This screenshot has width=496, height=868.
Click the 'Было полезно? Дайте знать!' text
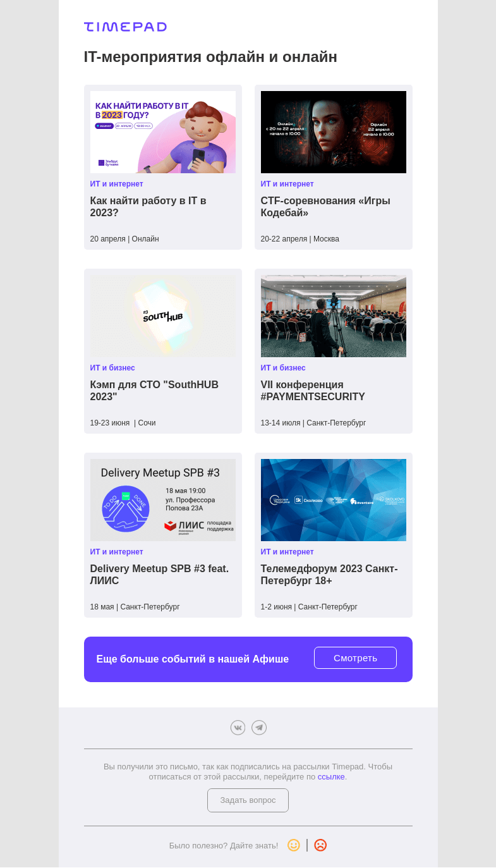point(224,846)
